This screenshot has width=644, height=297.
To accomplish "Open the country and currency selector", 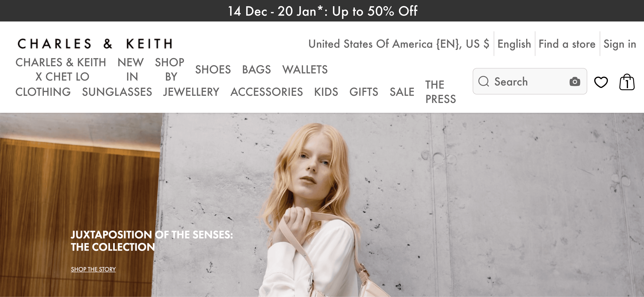I will pos(399,44).
